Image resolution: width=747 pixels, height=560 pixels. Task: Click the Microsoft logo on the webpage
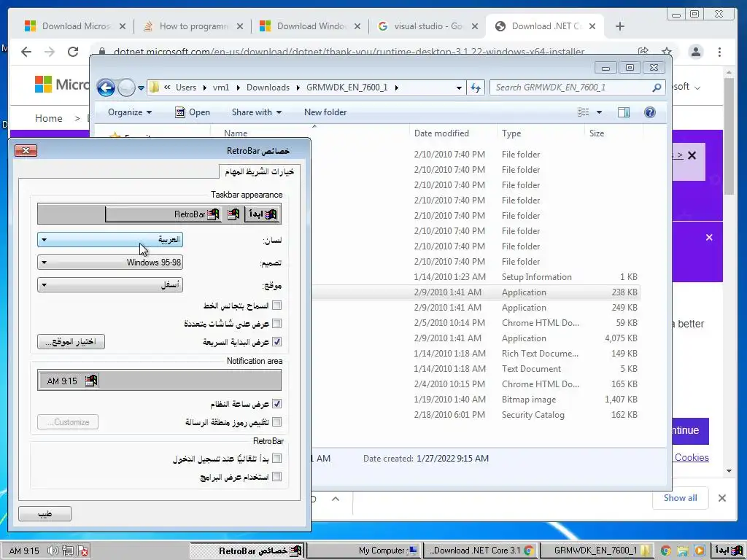tap(43, 85)
